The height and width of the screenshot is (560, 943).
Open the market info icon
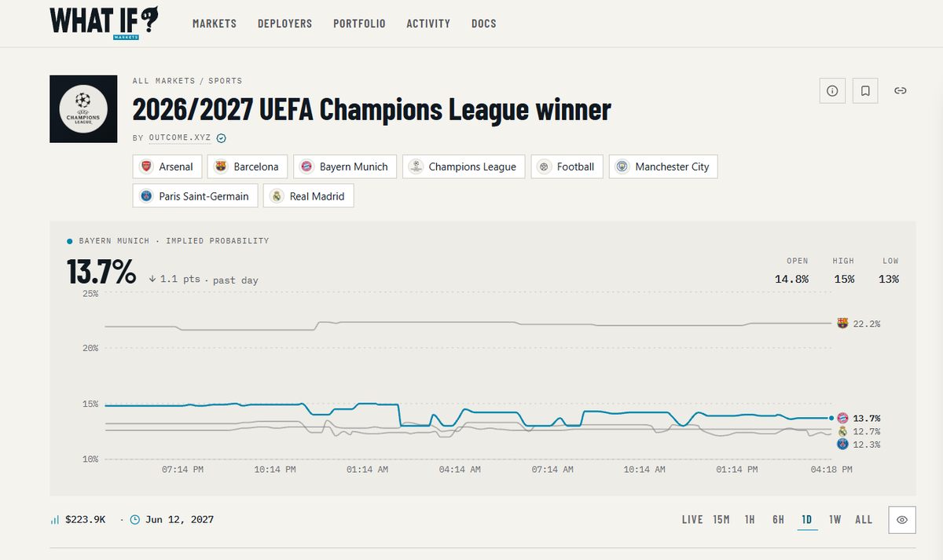point(832,91)
